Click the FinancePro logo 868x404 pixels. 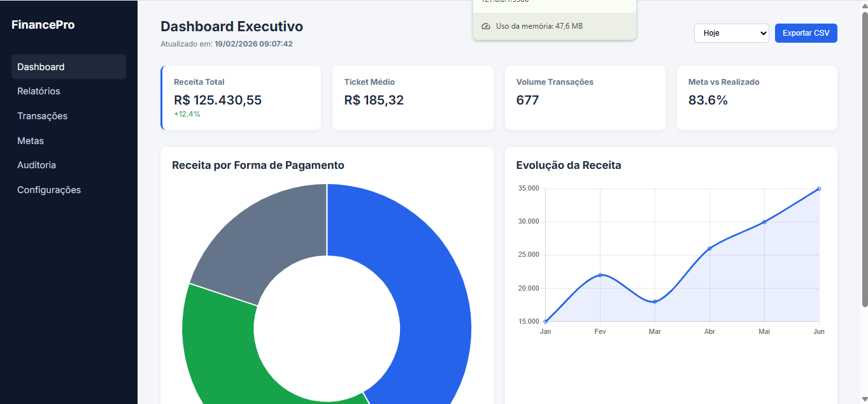[x=43, y=24]
